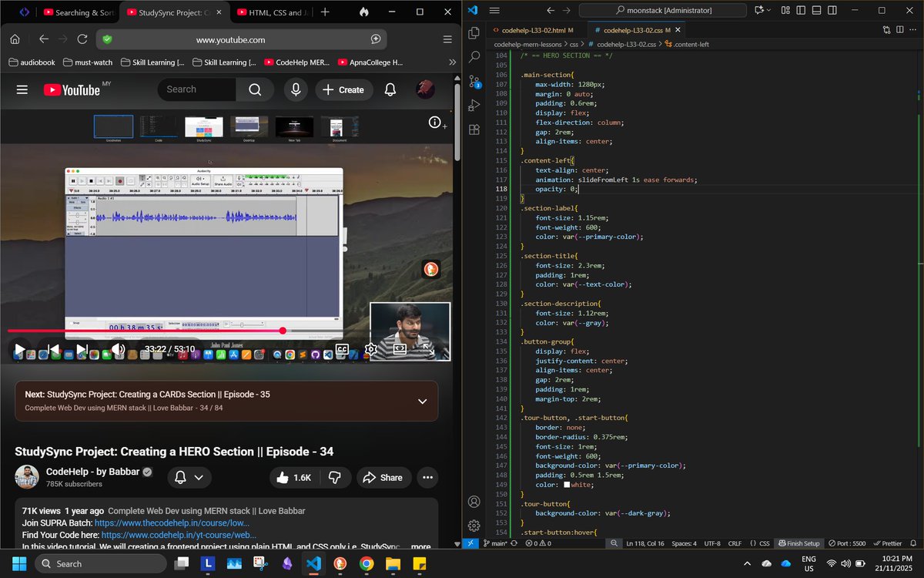Click the main* branch in status bar

494,543
